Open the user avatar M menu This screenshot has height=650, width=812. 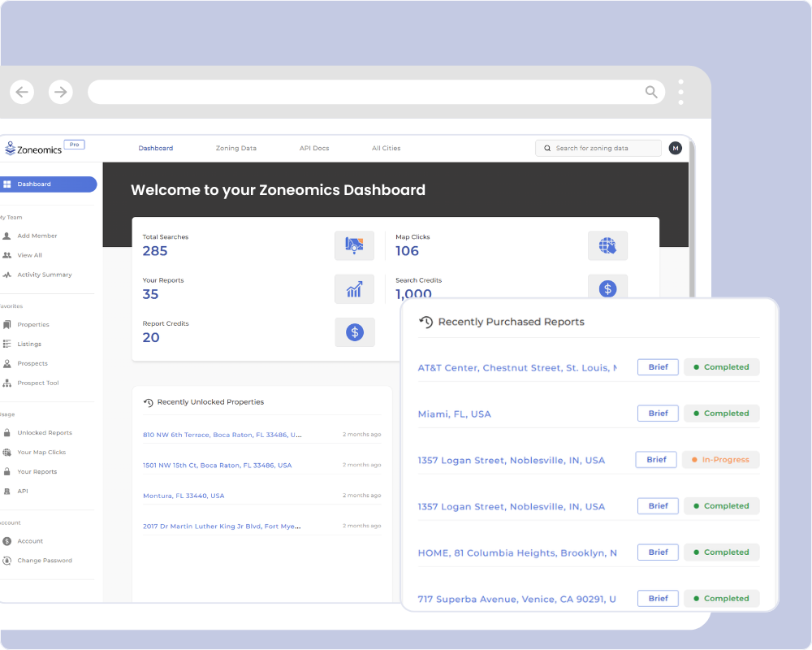(675, 148)
